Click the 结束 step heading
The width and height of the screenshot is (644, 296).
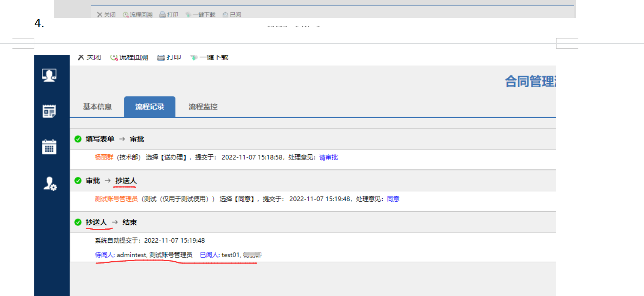(x=130, y=222)
